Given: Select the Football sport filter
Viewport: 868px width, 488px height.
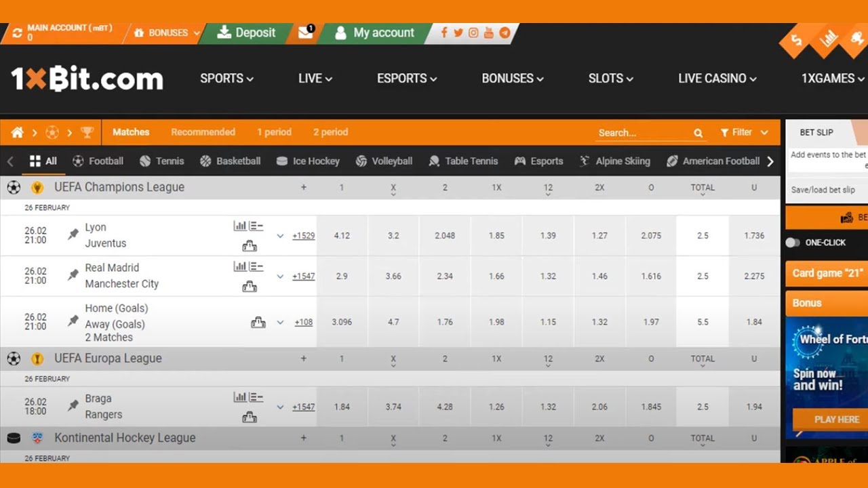Looking at the screenshot, I should point(98,161).
